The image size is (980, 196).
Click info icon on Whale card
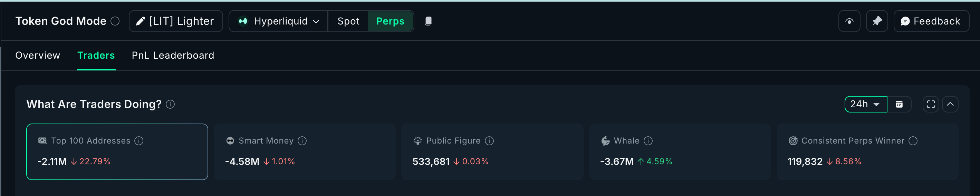coord(648,141)
